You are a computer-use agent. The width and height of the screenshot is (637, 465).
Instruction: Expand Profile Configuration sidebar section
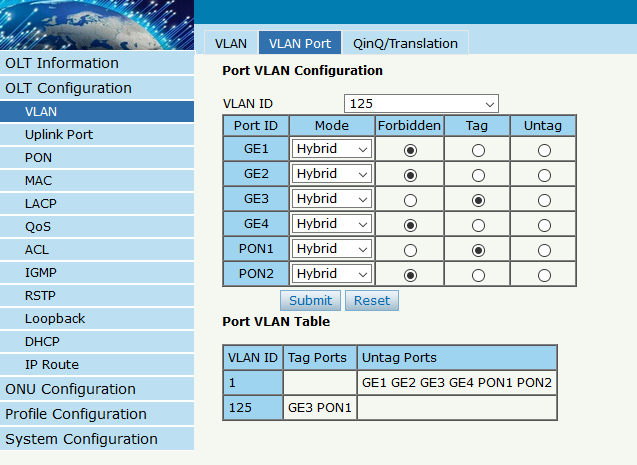pyautogui.click(x=97, y=414)
